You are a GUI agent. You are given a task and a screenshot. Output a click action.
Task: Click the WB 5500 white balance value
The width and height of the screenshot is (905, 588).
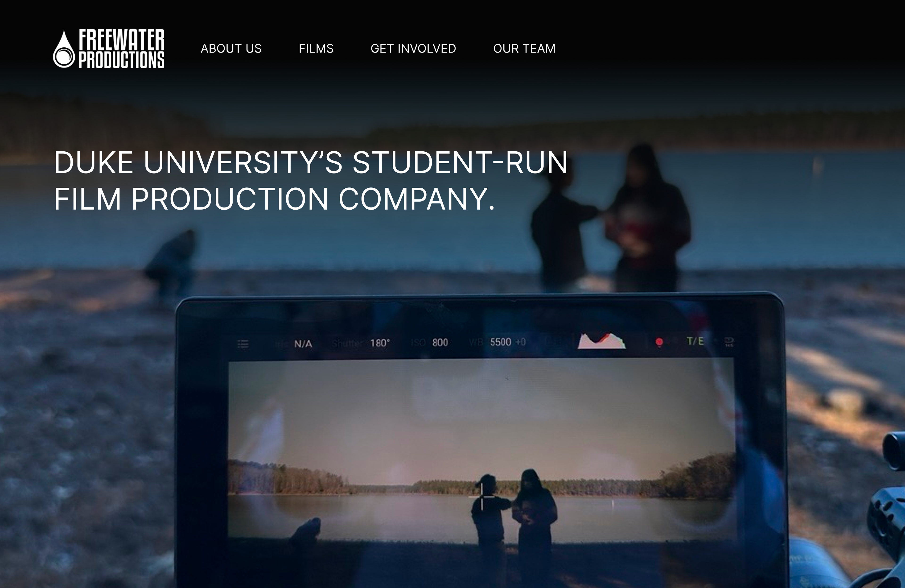pyautogui.click(x=500, y=342)
